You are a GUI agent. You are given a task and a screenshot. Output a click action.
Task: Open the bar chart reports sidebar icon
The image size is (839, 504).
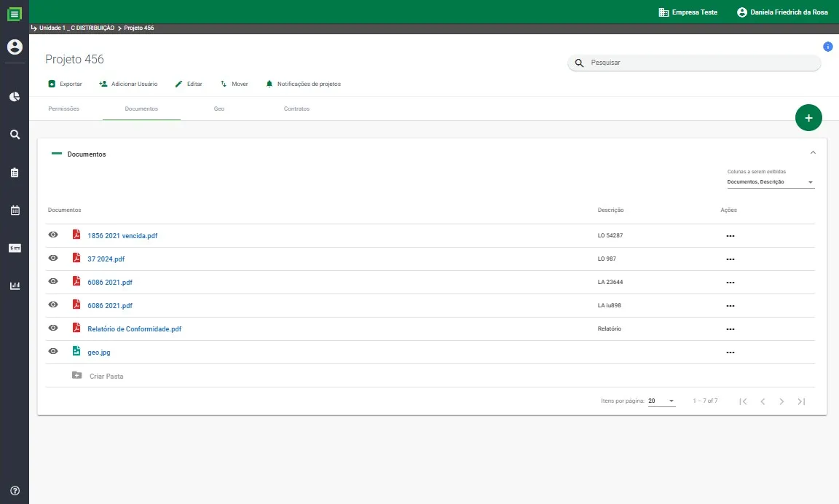15,286
